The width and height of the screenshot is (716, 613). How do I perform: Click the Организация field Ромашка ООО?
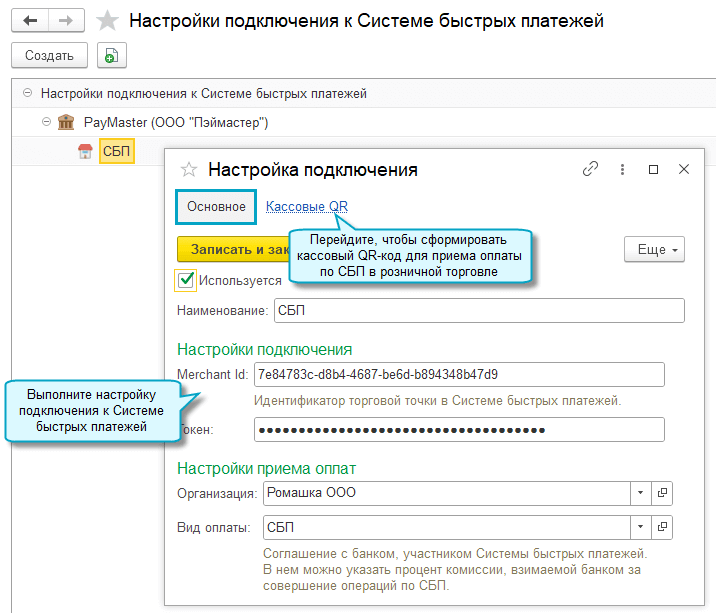click(x=447, y=493)
